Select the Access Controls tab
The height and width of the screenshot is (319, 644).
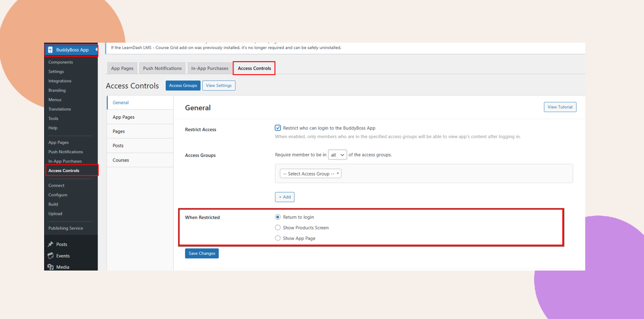coord(255,68)
